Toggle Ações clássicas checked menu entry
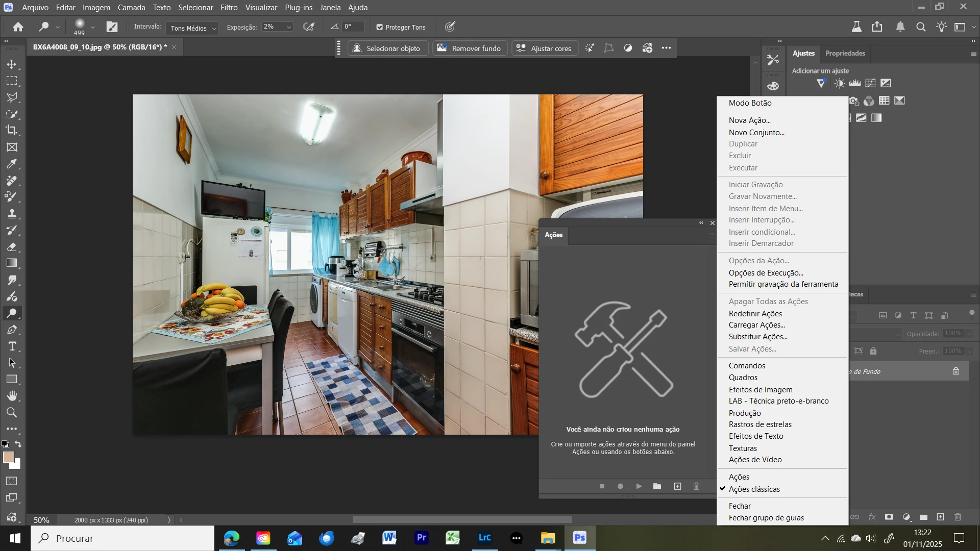 tap(754, 489)
